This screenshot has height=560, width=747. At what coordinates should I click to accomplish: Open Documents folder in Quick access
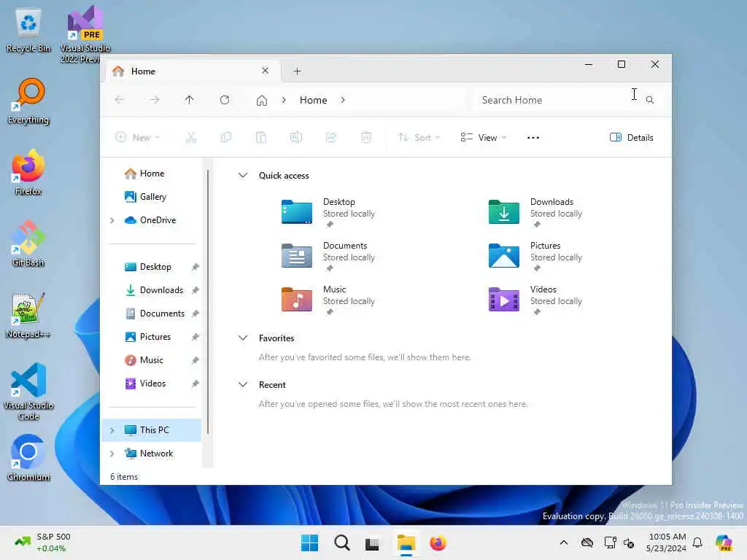click(329, 256)
